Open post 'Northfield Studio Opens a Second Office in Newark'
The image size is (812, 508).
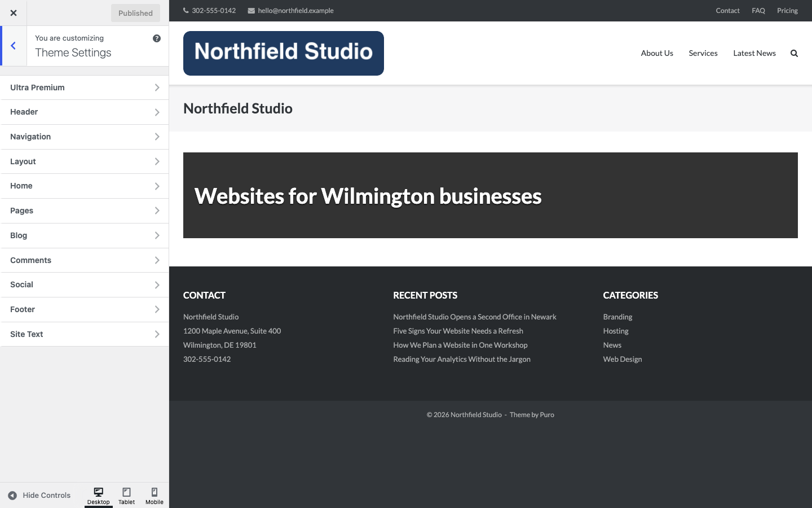click(x=475, y=317)
